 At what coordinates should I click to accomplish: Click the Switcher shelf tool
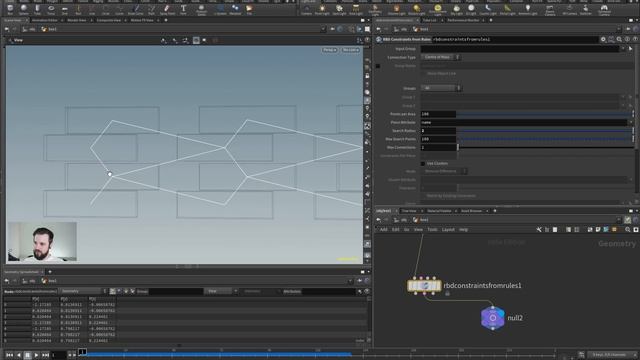[586, 9]
